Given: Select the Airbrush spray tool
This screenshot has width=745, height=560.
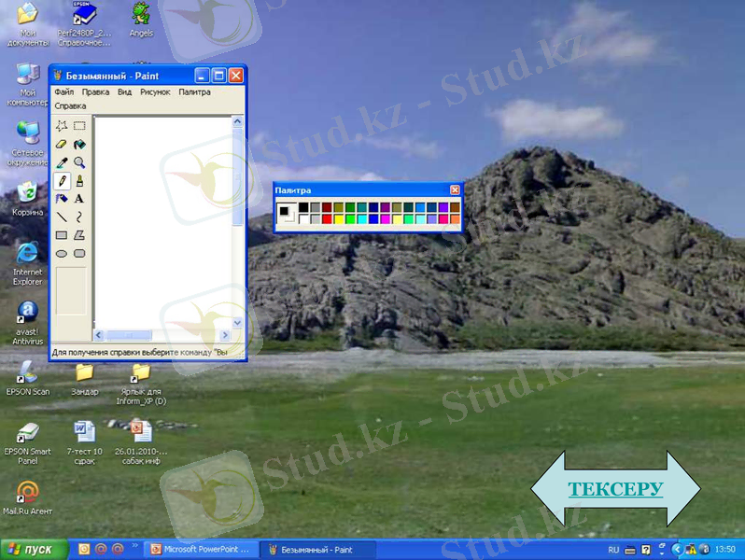Looking at the screenshot, I should [62, 198].
